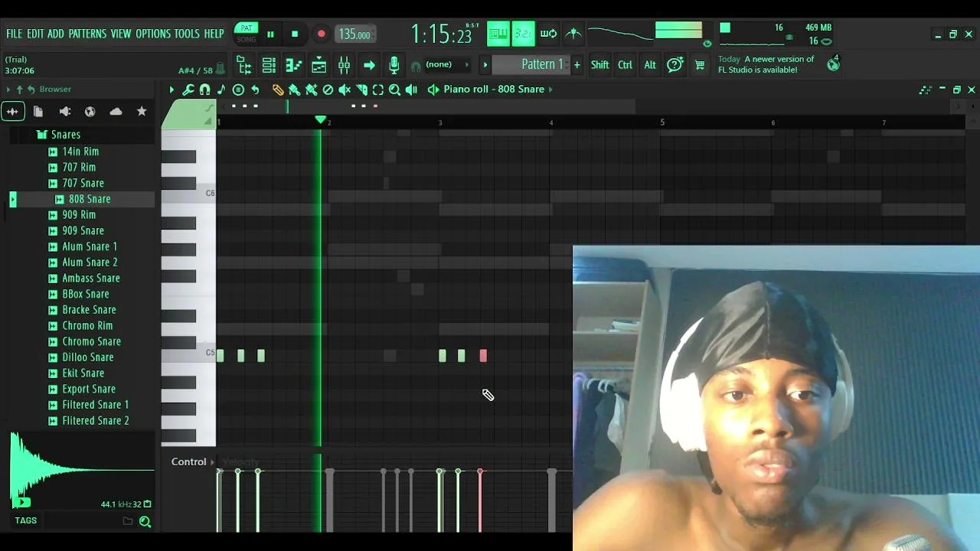
Task: Click the note stamp tool icon
Action: tap(221, 90)
